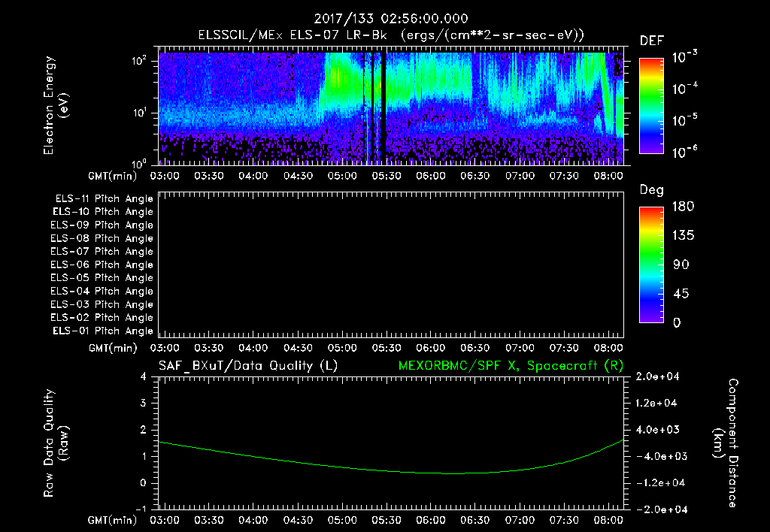Click the 3 tick on data quality axis

143,404
